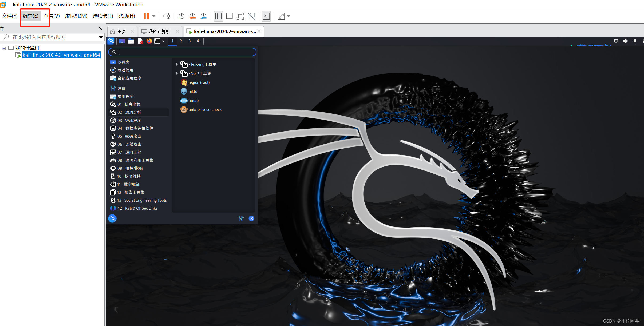Open the 文件(F) menu
The height and width of the screenshot is (326, 644).
pos(10,16)
